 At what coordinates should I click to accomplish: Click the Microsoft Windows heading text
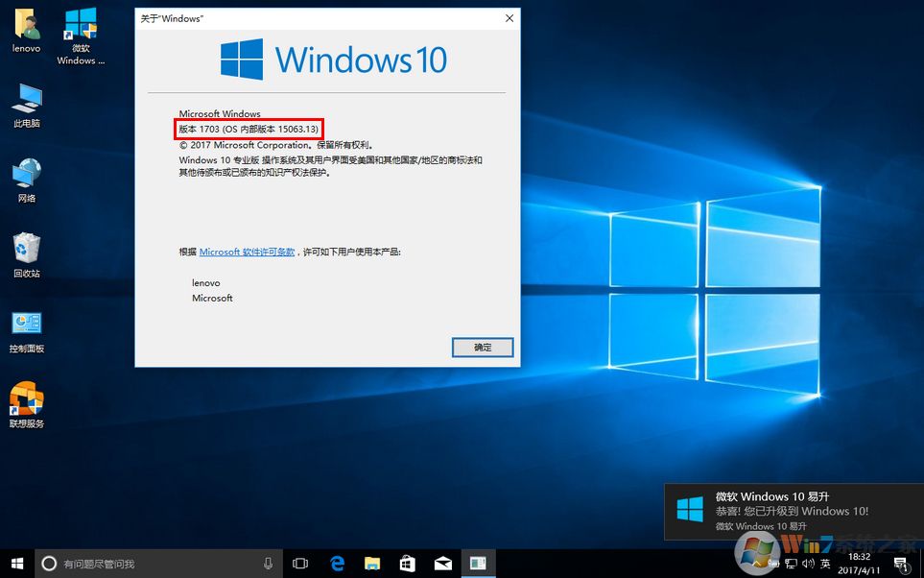tap(220, 114)
